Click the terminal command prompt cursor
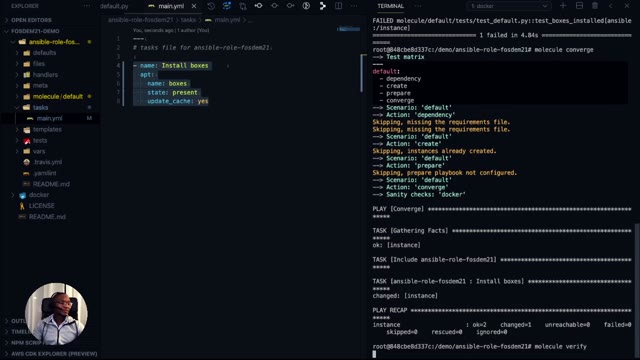This screenshot has width=640, height=360. click(374, 354)
